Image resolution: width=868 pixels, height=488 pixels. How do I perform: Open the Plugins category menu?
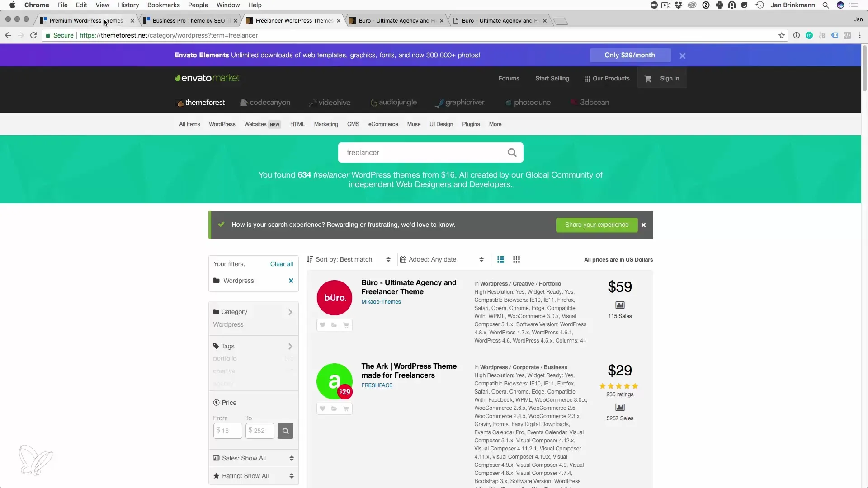pos(471,124)
